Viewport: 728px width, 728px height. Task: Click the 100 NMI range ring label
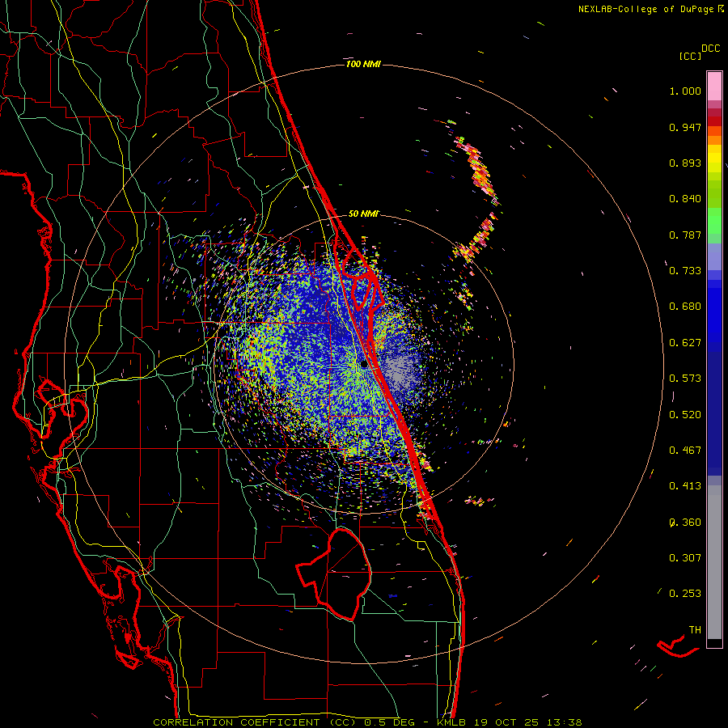[x=363, y=64]
